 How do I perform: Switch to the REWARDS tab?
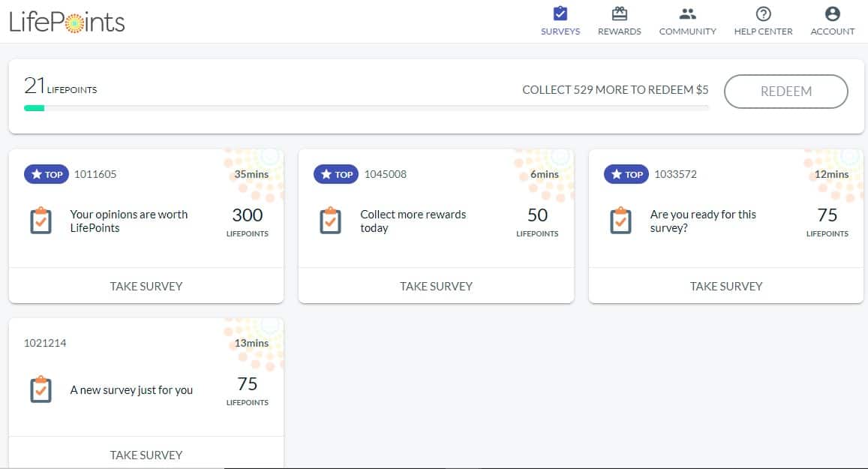click(618, 21)
